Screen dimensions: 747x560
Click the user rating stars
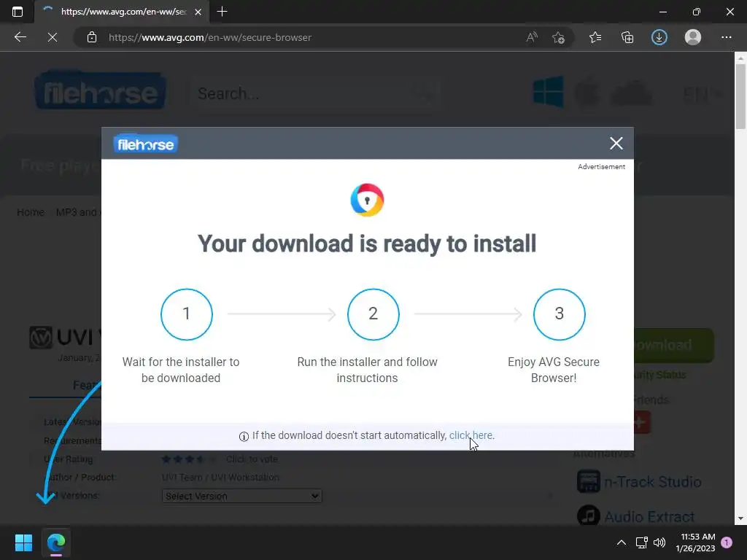(x=188, y=459)
